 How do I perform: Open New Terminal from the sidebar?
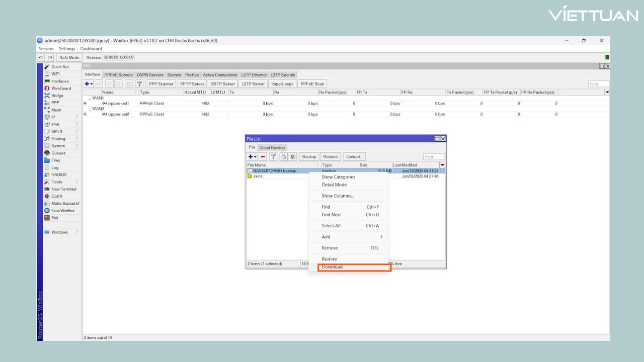click(x=63, y=189)
